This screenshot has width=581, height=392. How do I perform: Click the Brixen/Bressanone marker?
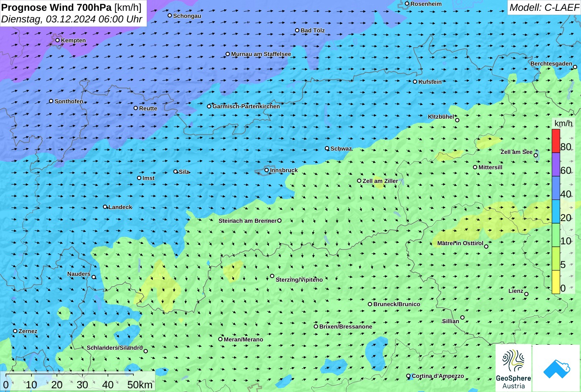[316, 326]
